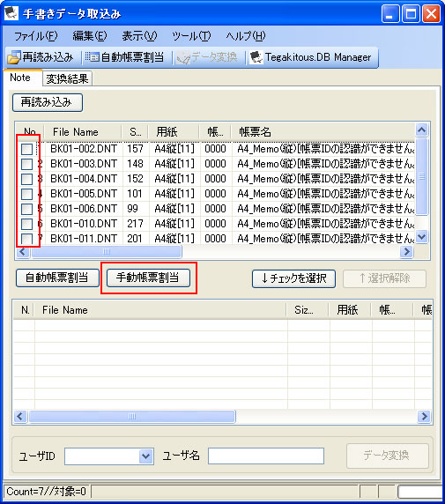Click lower list scroll-left arrow

point(20,417)
